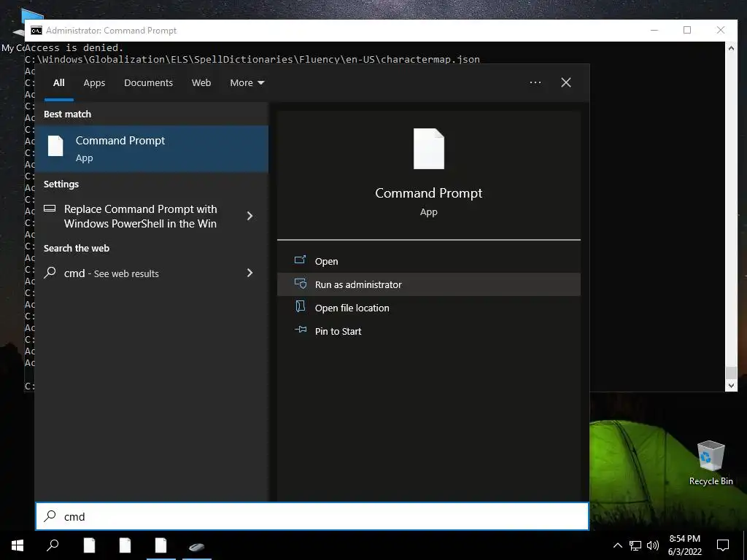
Task: Click the large Command Prompt preview icon
Action: (x=428, y=149)
